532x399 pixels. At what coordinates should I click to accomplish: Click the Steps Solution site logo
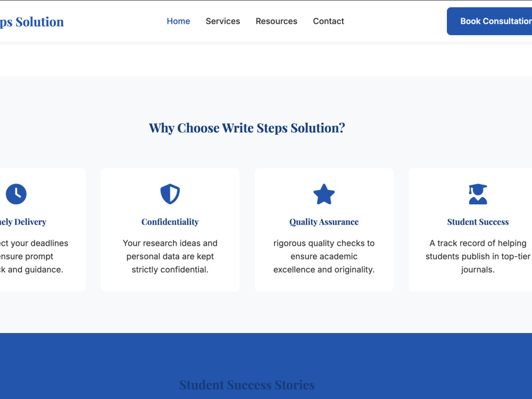coord(31,22)
